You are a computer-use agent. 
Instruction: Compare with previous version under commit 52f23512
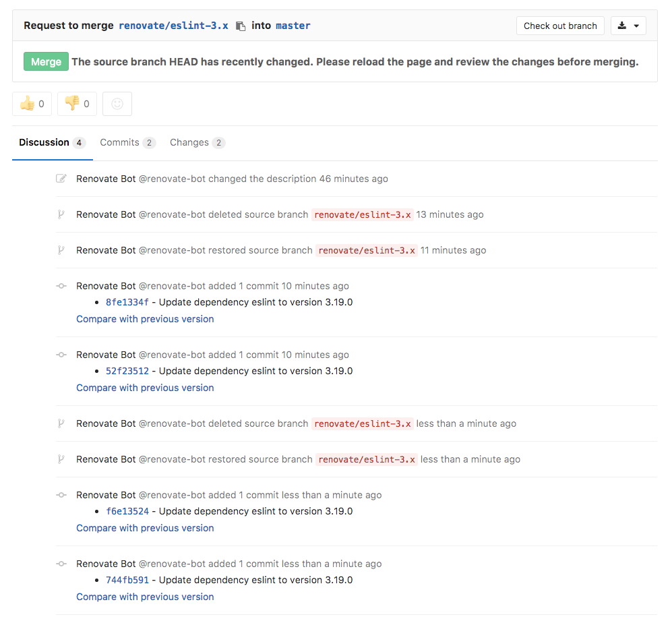pyautogui.click(x=145, y=388)
